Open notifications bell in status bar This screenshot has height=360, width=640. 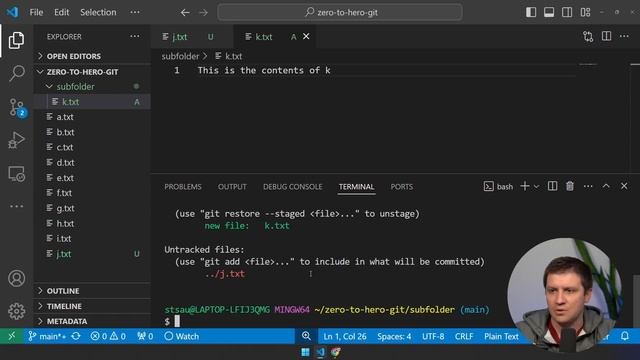624,336
